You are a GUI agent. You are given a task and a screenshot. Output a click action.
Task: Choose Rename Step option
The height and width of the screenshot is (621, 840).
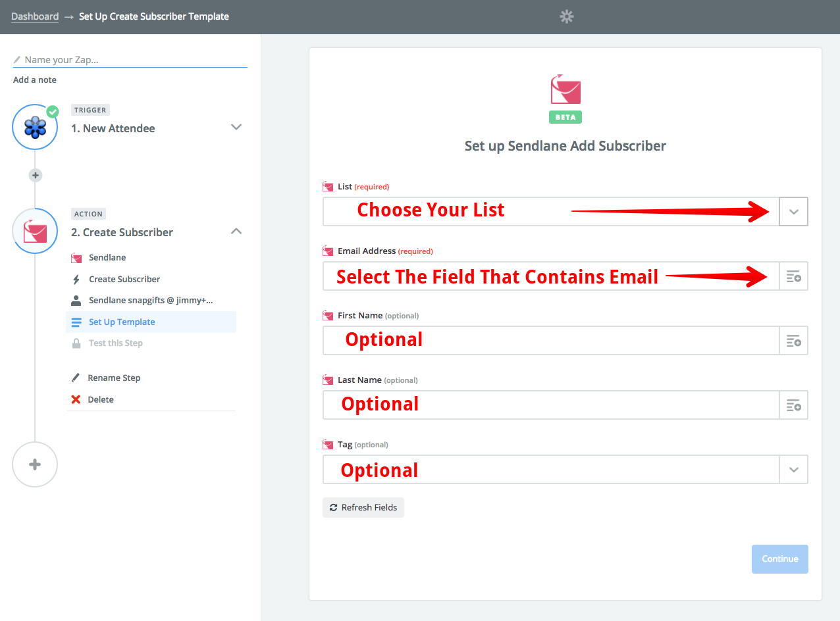pyautogui.click(x=114, y=378)
